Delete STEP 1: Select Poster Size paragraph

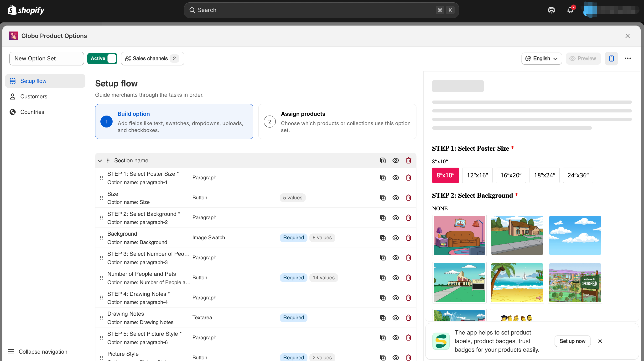pos(409,178)
